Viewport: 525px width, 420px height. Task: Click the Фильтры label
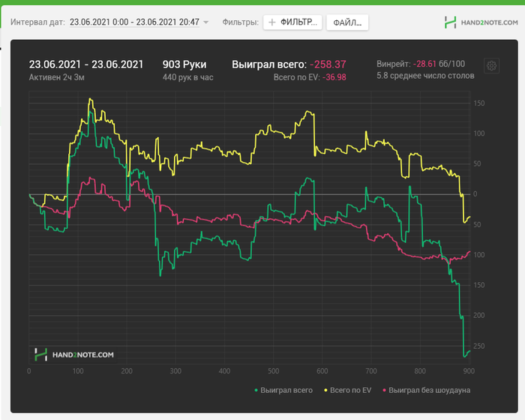[x=241, y=22]
